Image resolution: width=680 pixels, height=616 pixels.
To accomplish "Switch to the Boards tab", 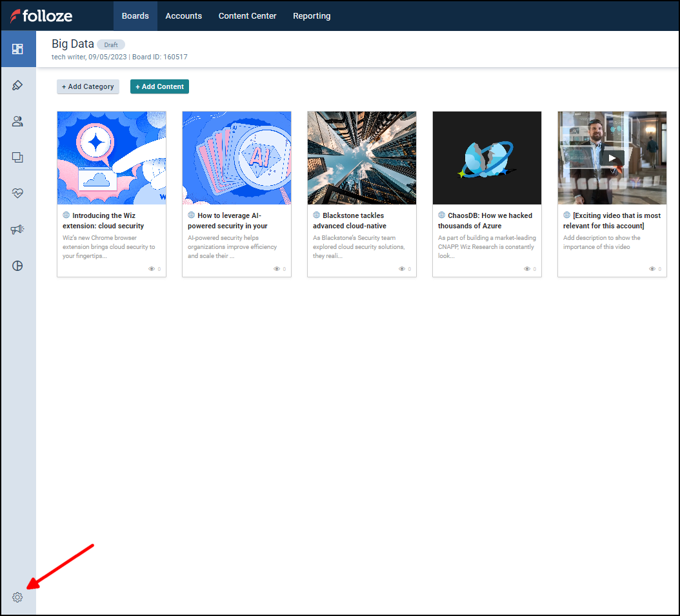I will coord(135,16).
